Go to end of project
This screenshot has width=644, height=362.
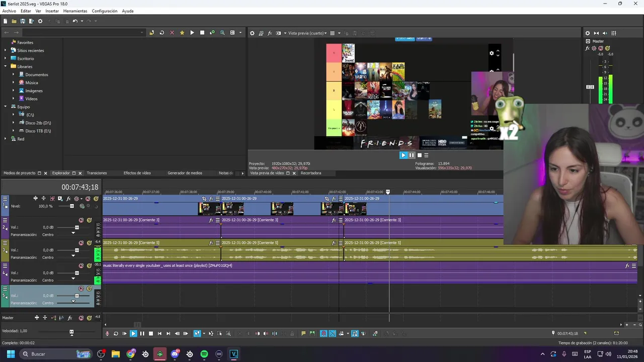[x=169, y=333]
